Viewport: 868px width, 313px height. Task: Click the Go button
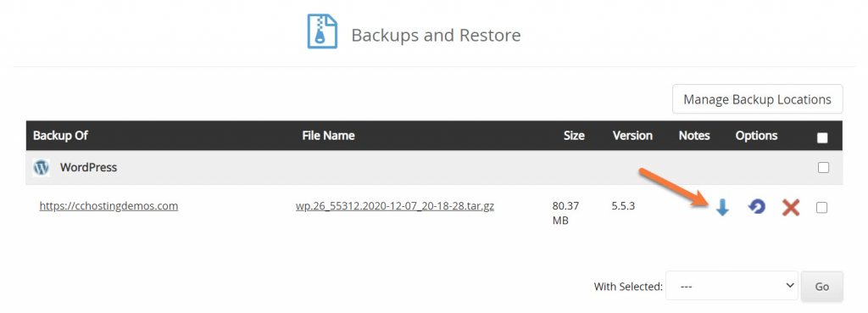tap(822, 286)
